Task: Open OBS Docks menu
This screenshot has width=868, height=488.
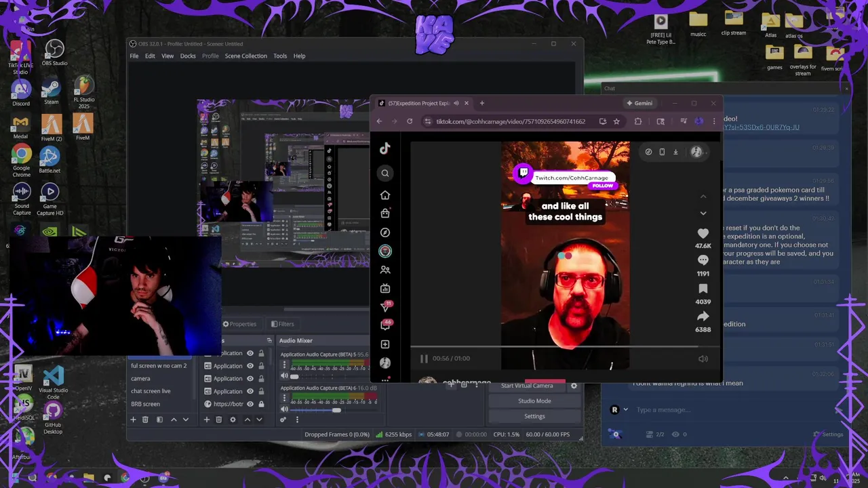Action: tap(188, 56)
